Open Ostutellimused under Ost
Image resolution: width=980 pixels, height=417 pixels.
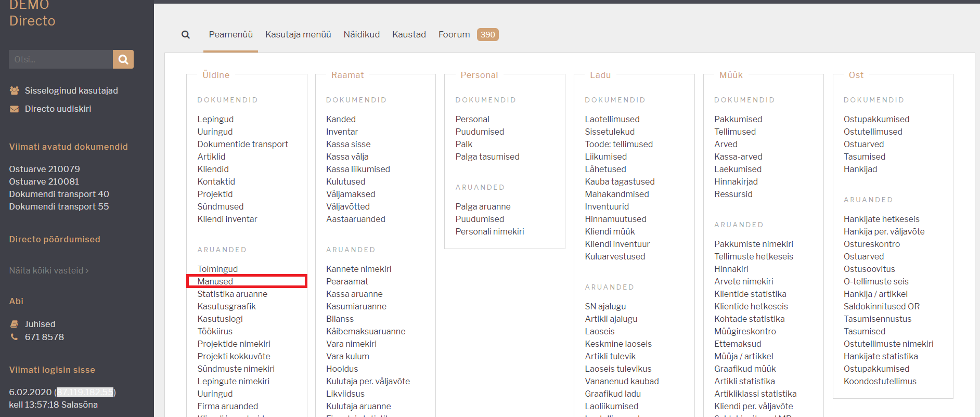coord(873,132)
